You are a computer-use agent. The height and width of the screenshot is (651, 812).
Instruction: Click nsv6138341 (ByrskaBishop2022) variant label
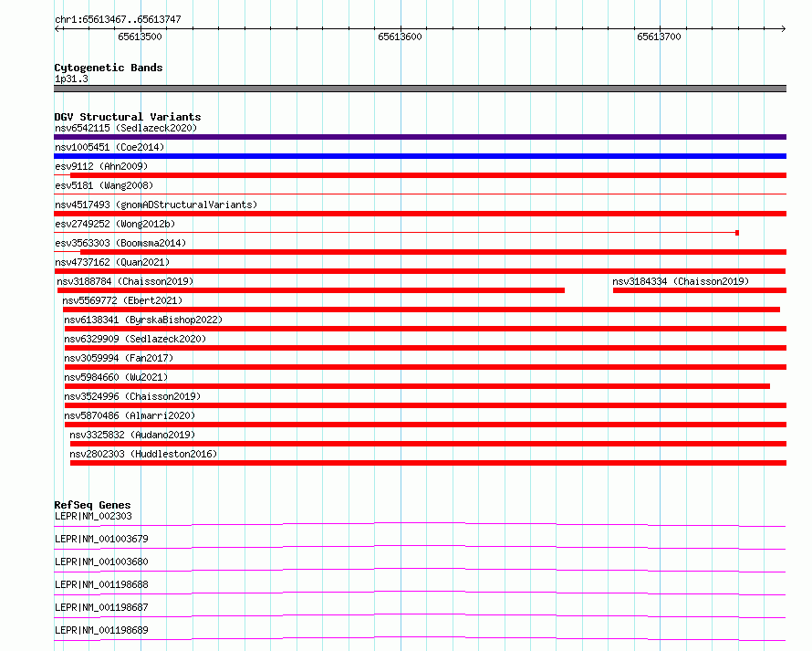pyautogui.click(x=143, y=320)
